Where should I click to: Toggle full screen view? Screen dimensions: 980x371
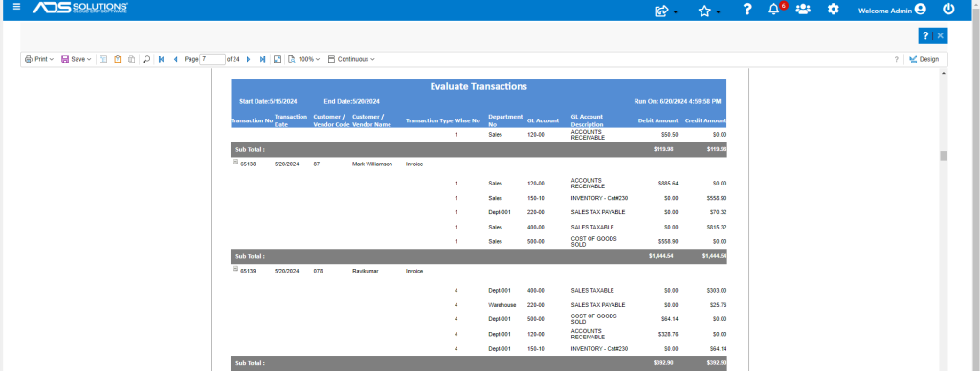[x=278, y=59]
